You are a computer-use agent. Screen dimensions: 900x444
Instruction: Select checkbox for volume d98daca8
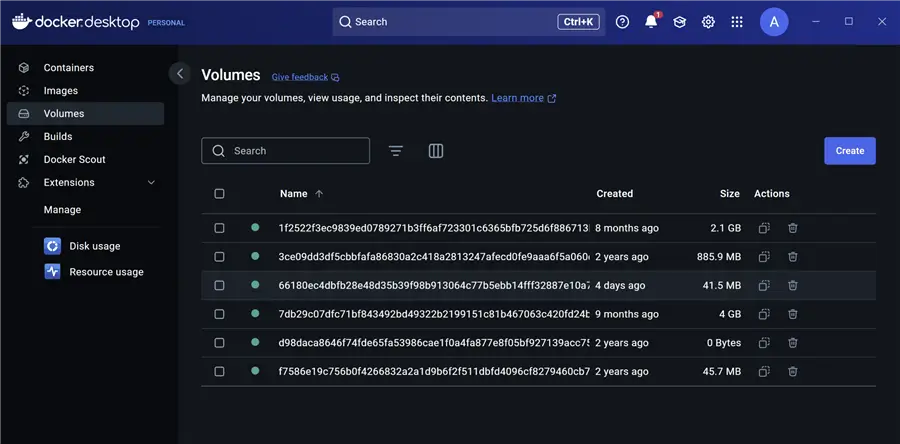pyautogui.click(x=220, y=343)
